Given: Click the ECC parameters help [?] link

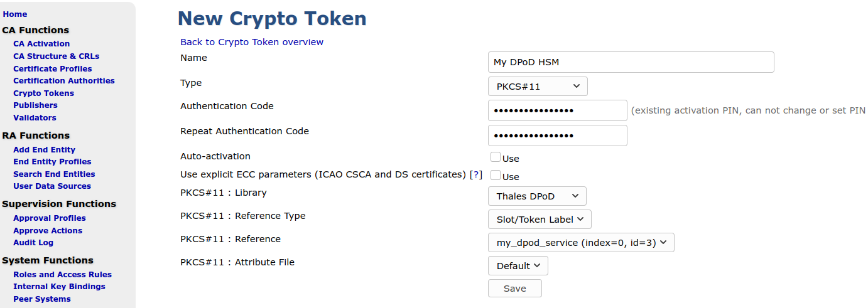Looking at the screenshot, I should click(477, 174).
